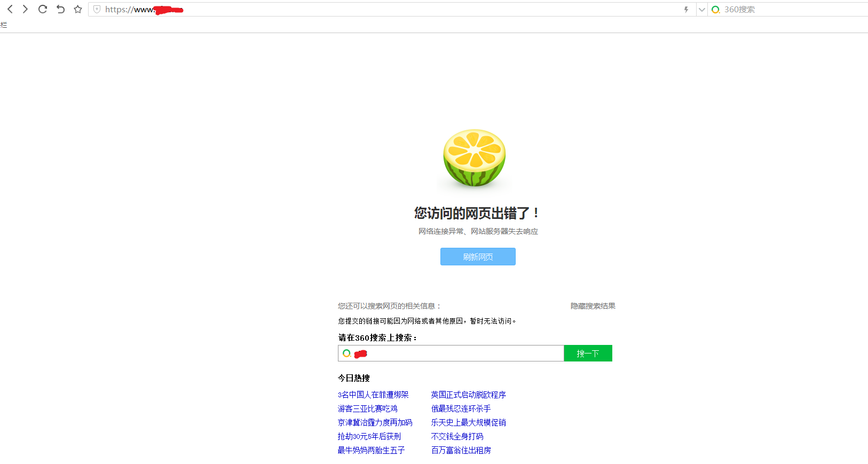This screenshot has width=868, height=464.
Task: Click the shield security icon in address bar
Action: (x=97, y=9)
